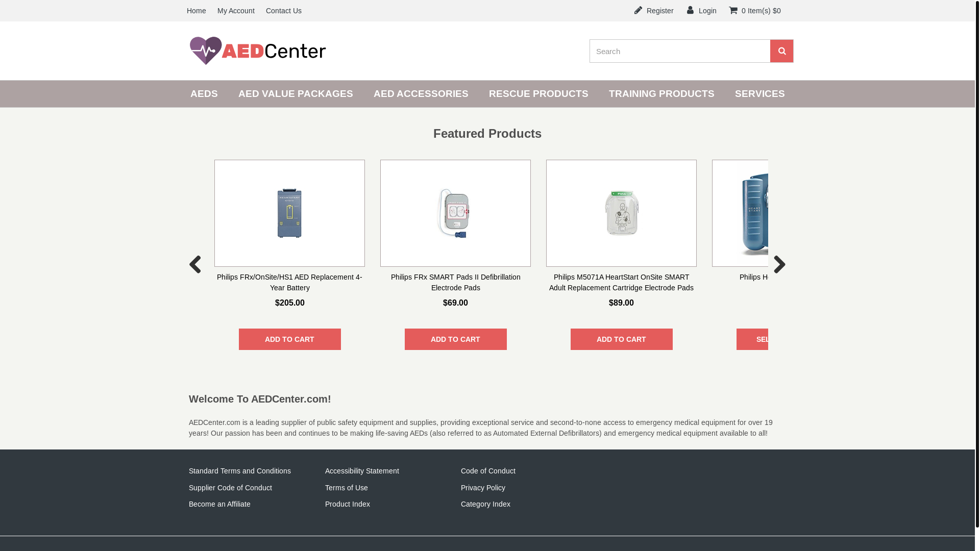Click Become an Affiliate

[x=219, y=504]
